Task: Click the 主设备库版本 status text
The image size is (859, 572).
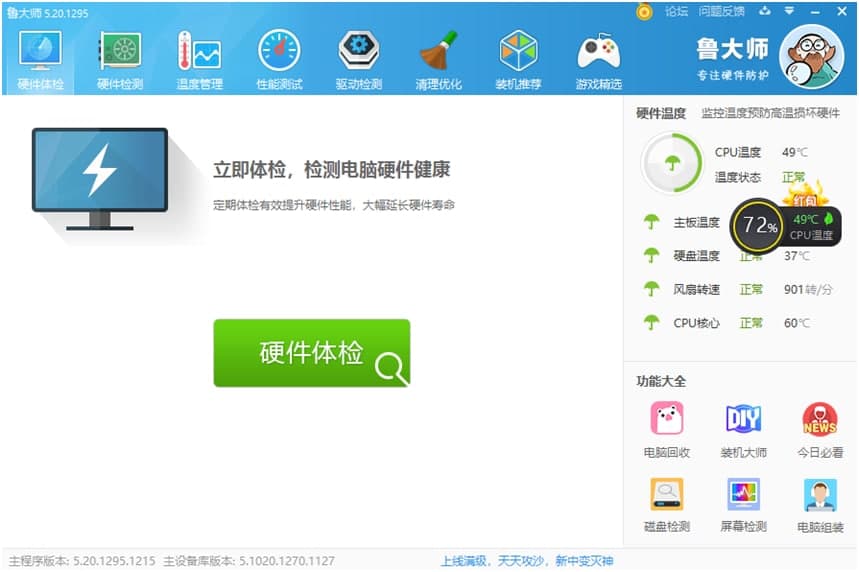Action: point(249,560)
